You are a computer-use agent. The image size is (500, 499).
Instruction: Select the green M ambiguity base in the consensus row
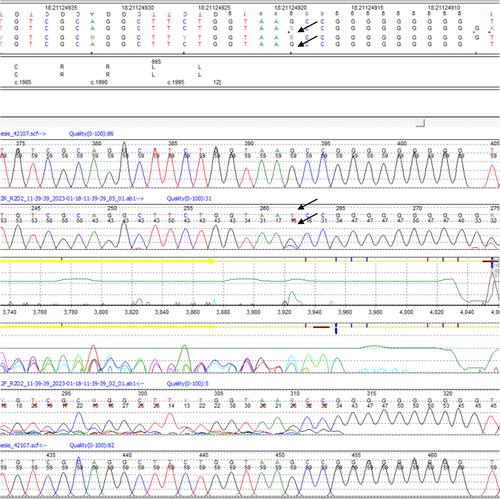(92, 37)
